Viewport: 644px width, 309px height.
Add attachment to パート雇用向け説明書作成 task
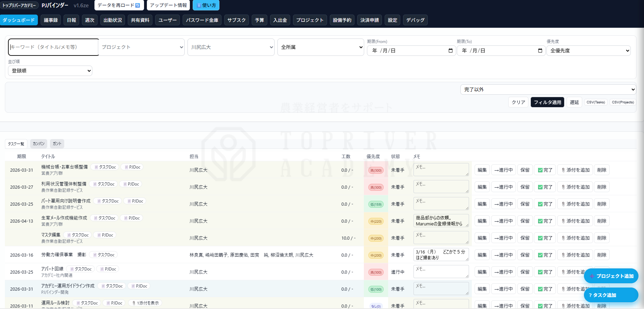pyautogui.click(x=575, y=204)
